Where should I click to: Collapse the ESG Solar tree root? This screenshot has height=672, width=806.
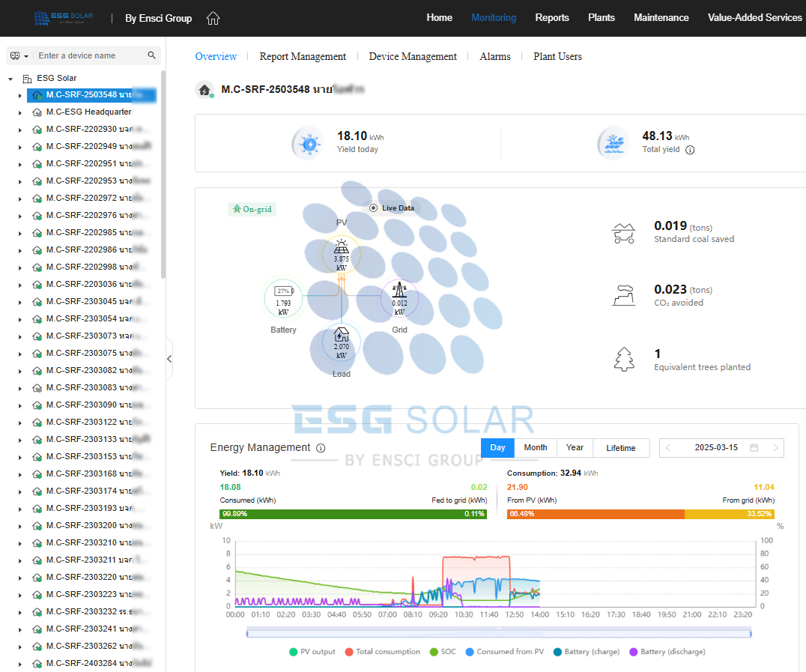(x=10, y=79)
